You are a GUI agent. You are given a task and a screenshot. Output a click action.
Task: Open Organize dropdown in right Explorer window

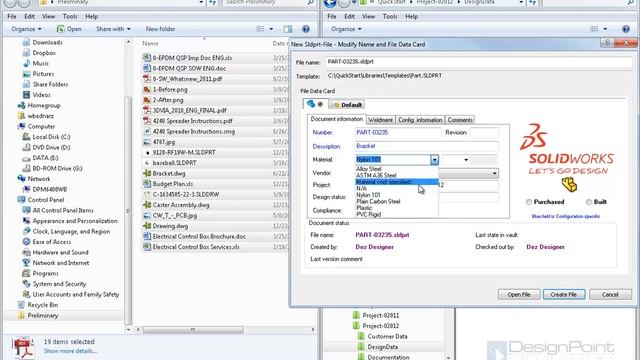(347, 29)
